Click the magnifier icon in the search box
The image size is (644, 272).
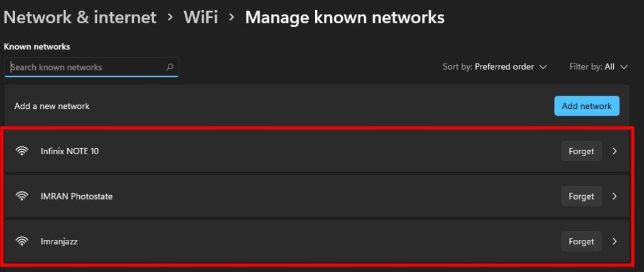tap(170, 67)
